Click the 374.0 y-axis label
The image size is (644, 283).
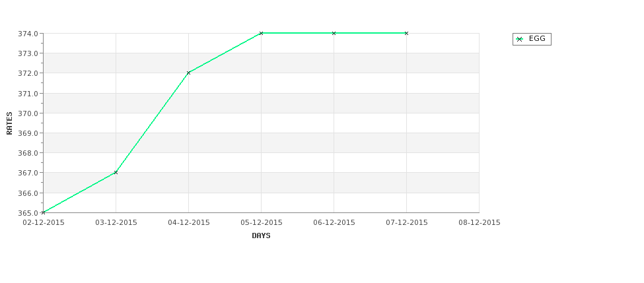[28, 34]
